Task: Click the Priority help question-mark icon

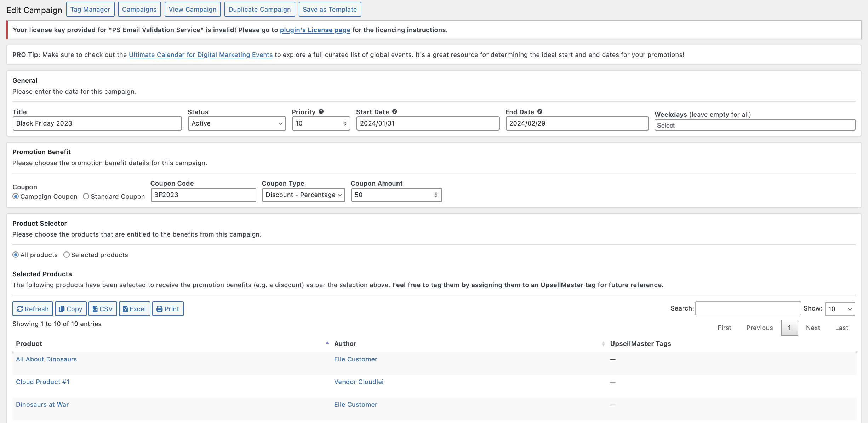Action: coord(321,111)
